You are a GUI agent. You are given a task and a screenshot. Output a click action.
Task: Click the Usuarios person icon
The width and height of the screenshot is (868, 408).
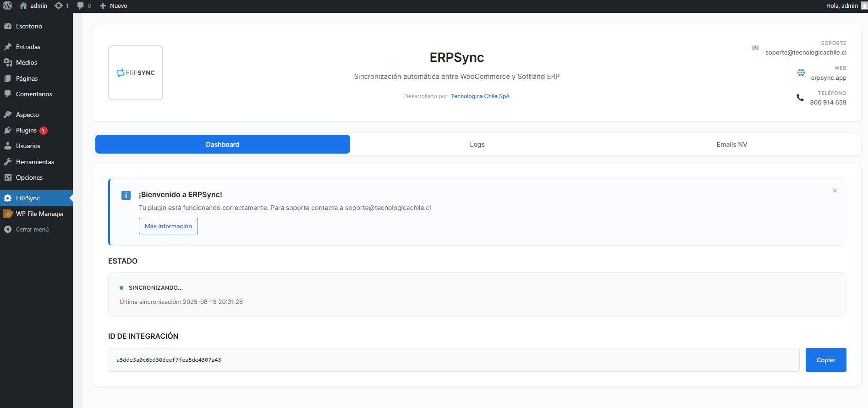coord(8,146)
